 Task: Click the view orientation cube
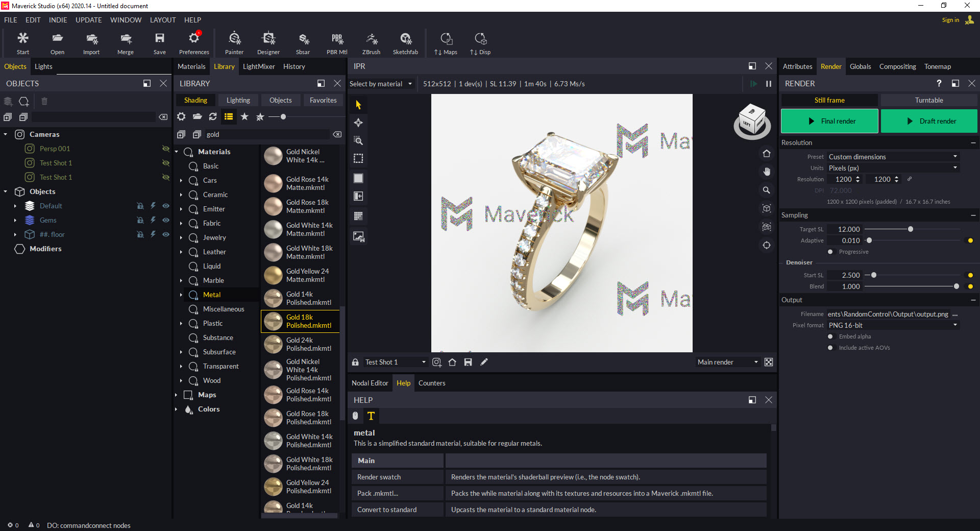point(752,122)
